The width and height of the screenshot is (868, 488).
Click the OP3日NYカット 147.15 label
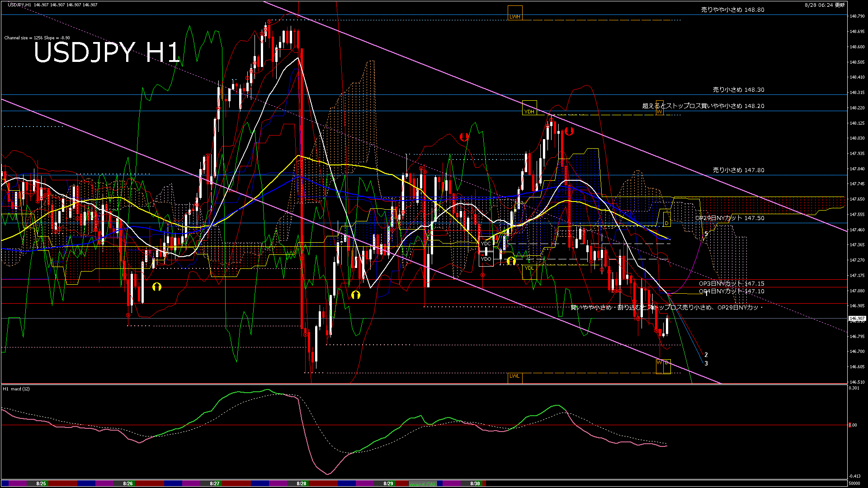(x=731, y=283)
